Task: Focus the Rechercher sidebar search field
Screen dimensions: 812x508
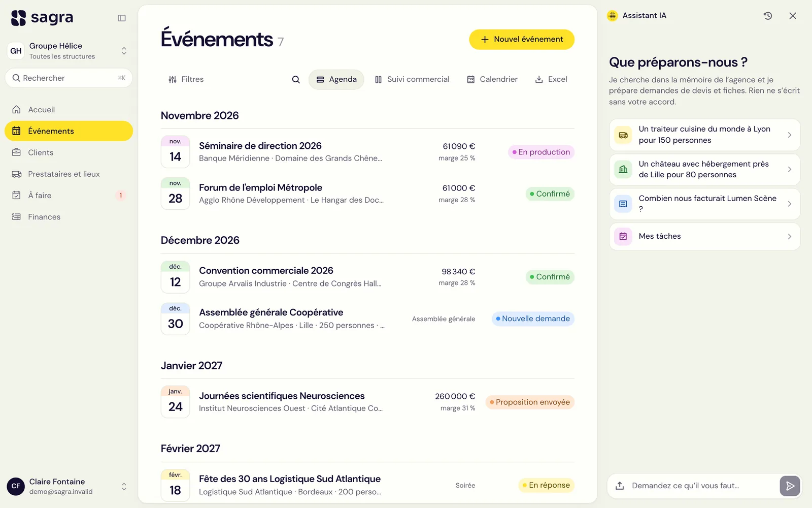Action: pyautogui.click(x=69, y=78)
